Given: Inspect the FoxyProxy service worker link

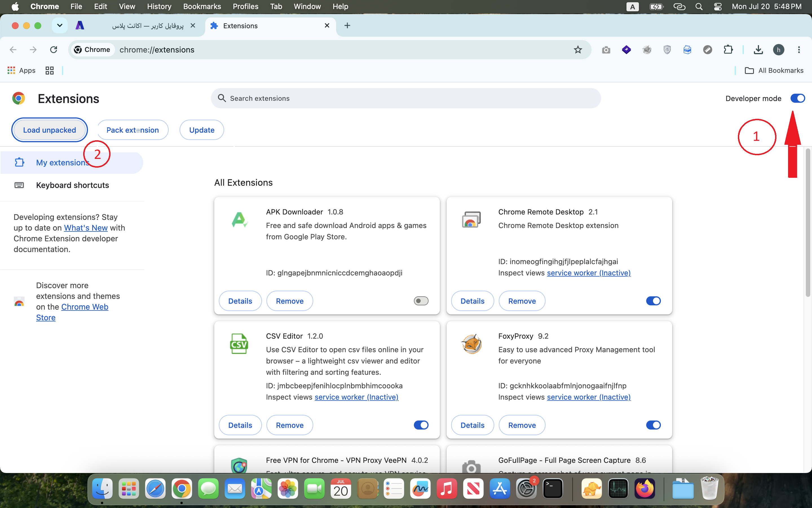Looking at the screenshot, I should point(589,397).
